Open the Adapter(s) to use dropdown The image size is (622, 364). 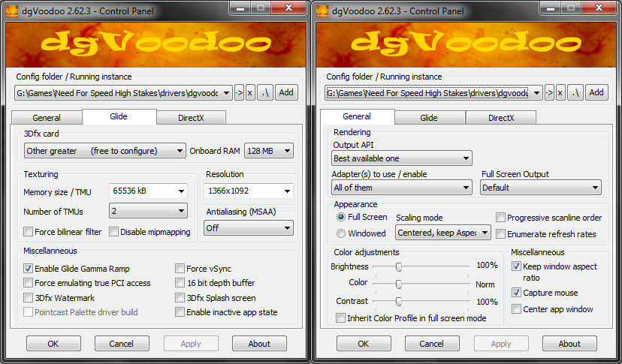(402, 188)
